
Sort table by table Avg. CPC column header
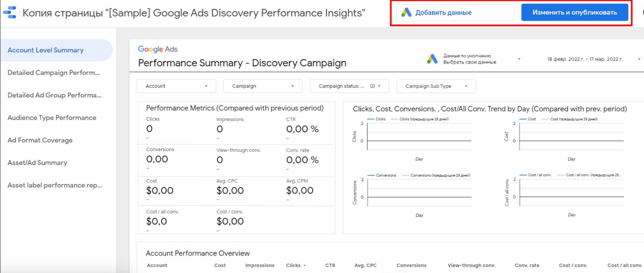pos(365,266)
